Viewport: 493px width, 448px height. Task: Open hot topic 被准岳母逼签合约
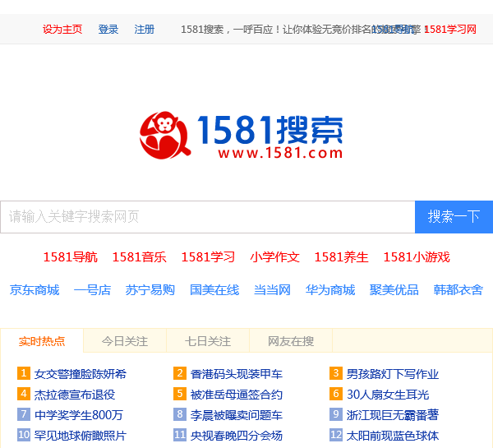point(236,395)
